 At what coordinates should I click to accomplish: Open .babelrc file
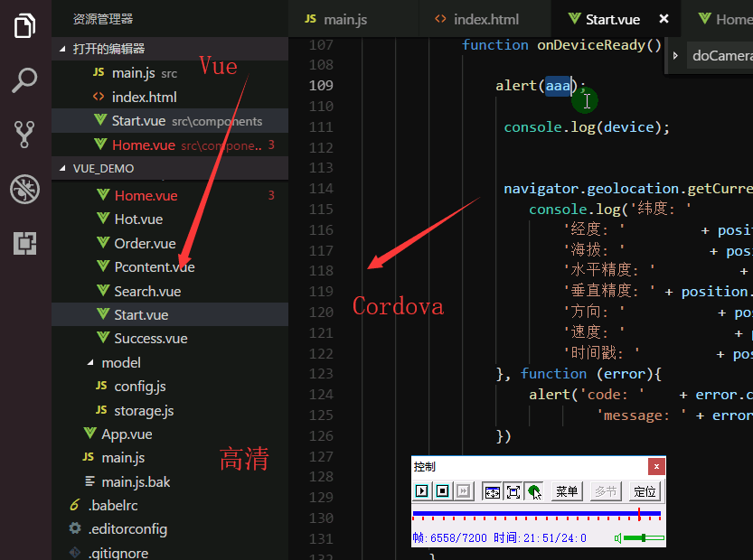pos(170,505)
